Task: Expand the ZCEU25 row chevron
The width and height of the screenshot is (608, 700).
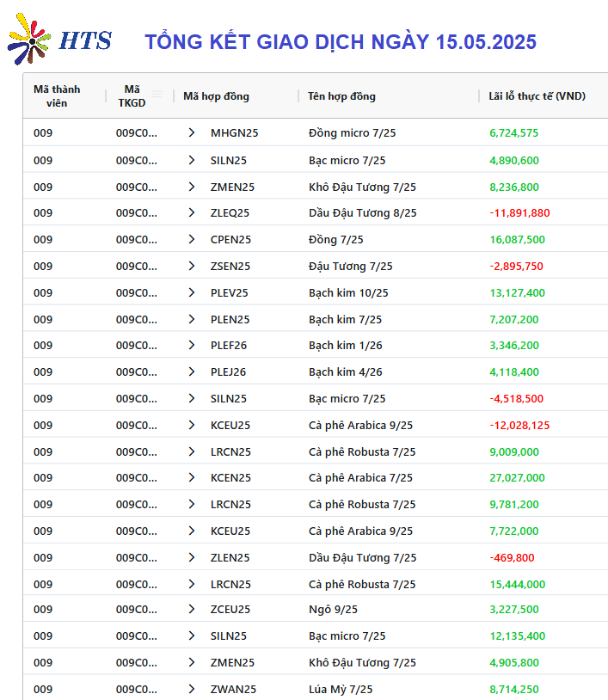Action: 192,610
